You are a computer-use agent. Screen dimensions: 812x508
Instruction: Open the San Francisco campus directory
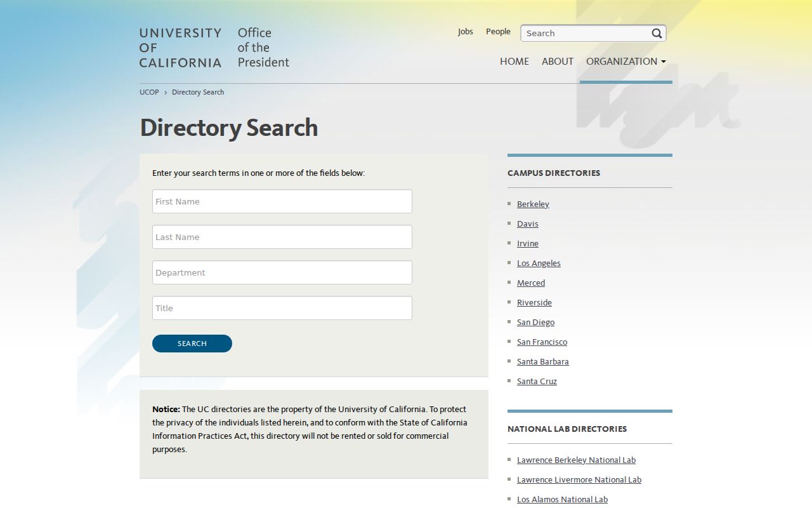[x=542, y=342]
